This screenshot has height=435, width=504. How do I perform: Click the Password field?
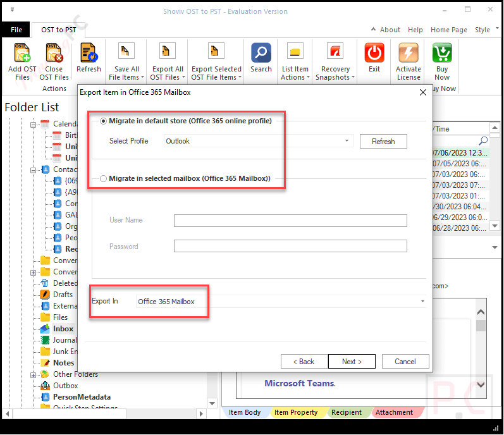tap(290, 246)
